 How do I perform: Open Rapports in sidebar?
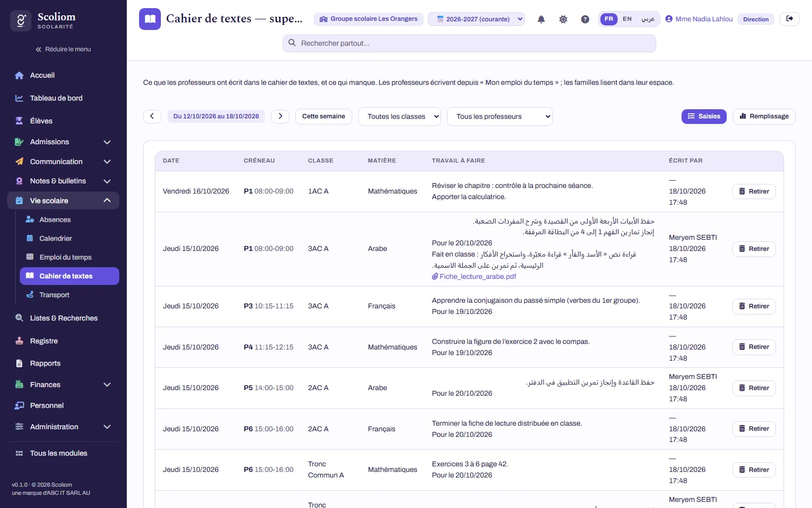point(63,363)
